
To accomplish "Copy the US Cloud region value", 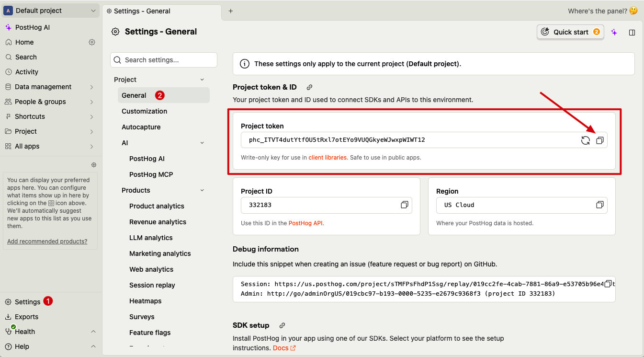I will pos(599,205).
